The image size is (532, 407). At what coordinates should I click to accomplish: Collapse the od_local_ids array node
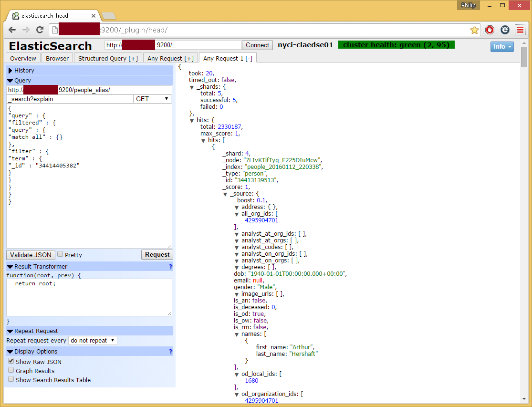(237, 375)
